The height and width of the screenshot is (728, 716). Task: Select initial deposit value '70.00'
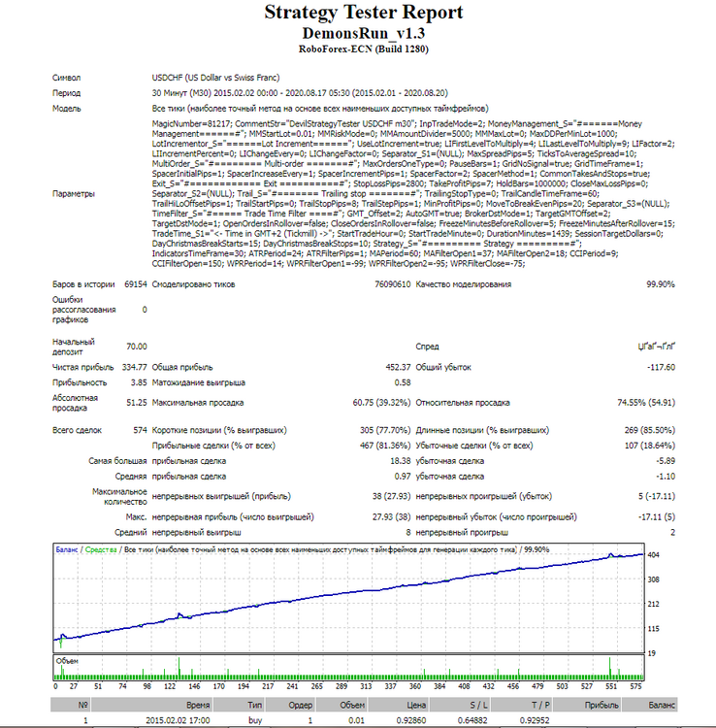click(137, 347)
